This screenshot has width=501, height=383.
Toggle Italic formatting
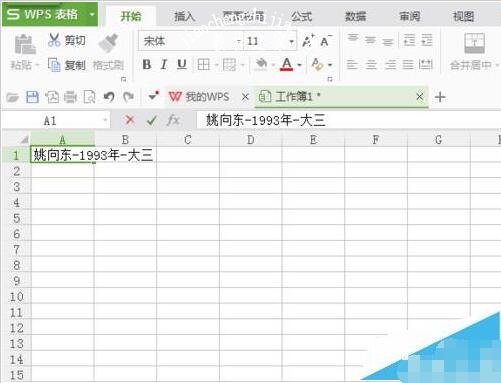[x=164, y=64]
